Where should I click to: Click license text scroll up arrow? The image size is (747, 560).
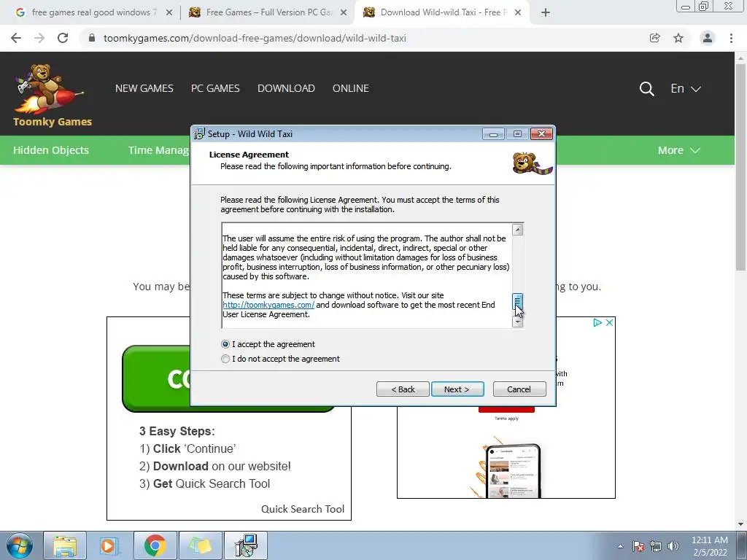tap(517, 230)
